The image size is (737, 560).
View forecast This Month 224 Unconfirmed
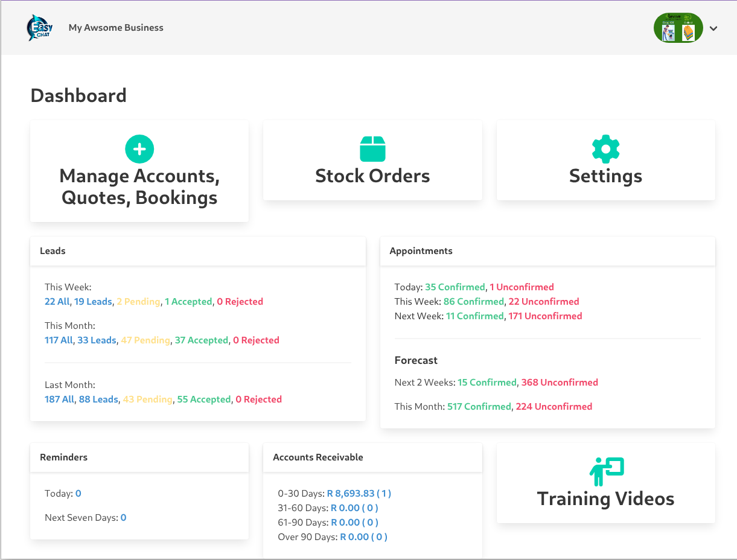click(554, 407)
